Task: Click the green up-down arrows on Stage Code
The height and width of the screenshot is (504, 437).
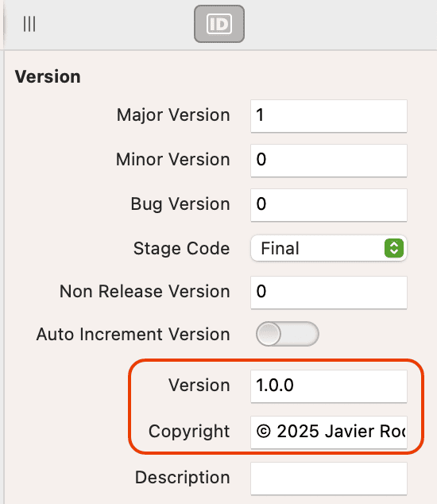Action: (394, 248)
